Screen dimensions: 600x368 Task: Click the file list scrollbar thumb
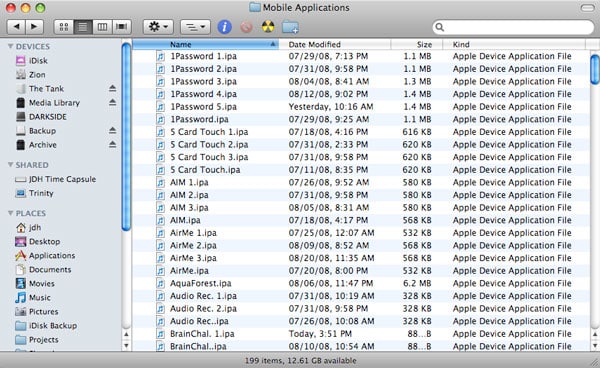click(x=595, y=69)
